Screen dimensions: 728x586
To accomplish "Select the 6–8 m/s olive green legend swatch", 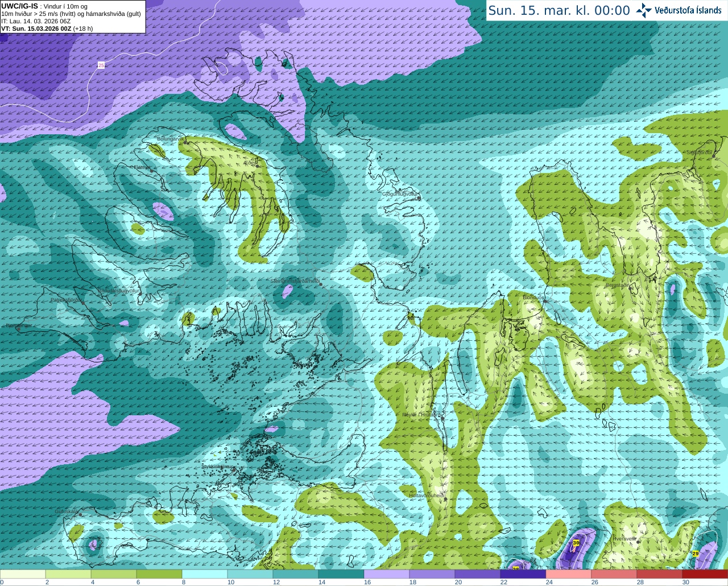I will [159, 574].
